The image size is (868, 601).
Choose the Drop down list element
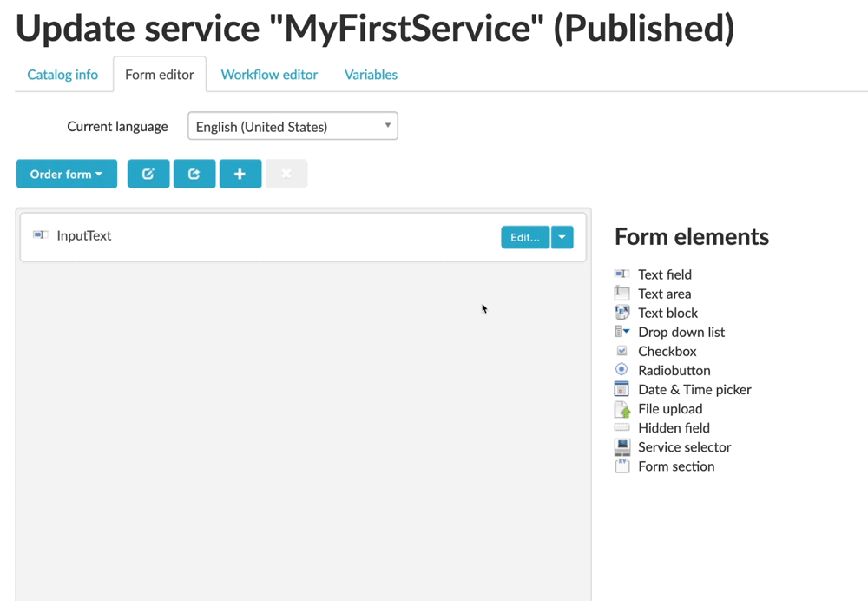tap(681, 333)
